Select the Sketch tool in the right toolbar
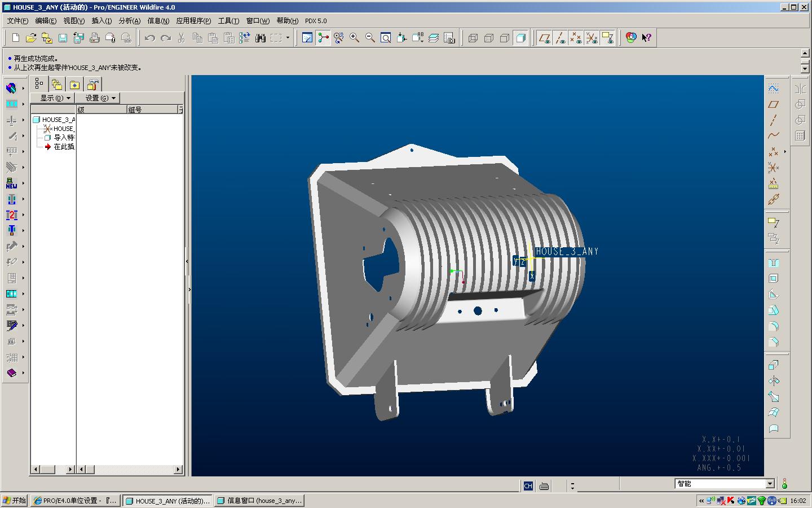812x508 pixels. 774,89
